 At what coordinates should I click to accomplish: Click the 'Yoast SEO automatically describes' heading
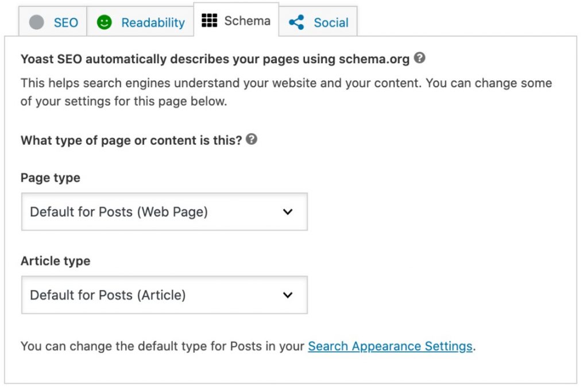point(215,59)
